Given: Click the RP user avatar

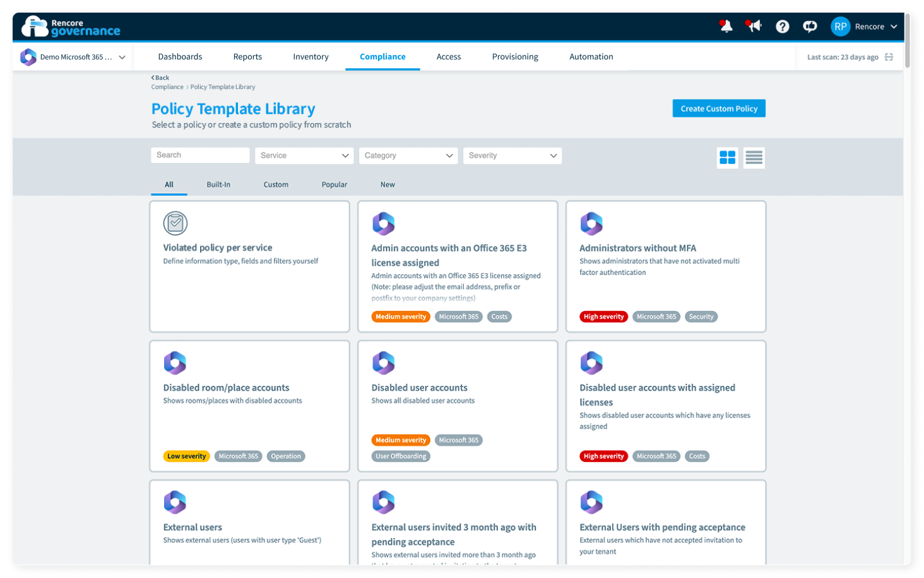Looking at the screenshot, I should [840, 27].
